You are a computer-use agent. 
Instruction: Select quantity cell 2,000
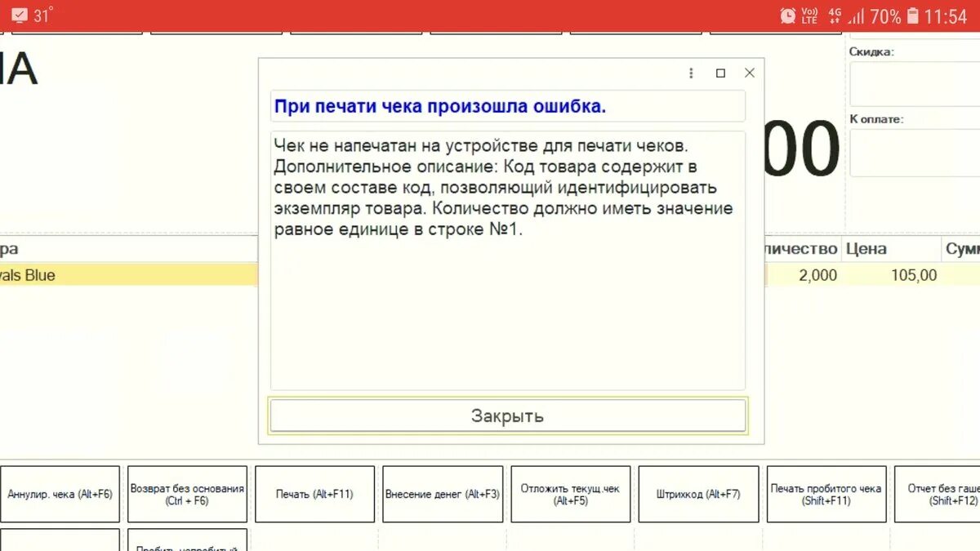point(803,275)
